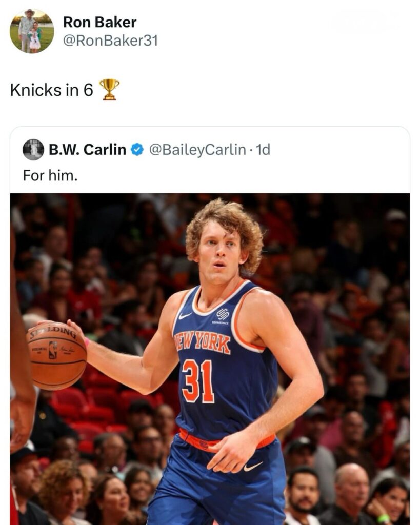Click the trophy emoji in the tweet
Image resolution: width=420 pixels, height=525 pixels.
coord(110,89)
